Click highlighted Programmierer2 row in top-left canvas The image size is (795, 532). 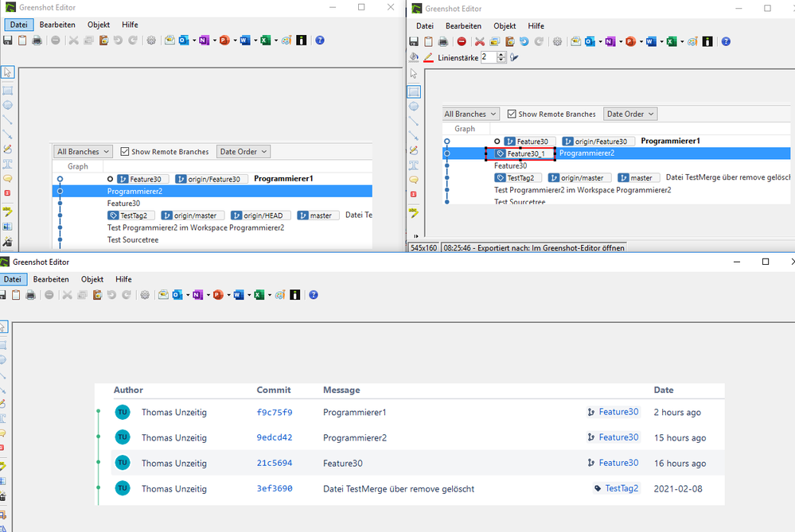(x=212, y=191)
